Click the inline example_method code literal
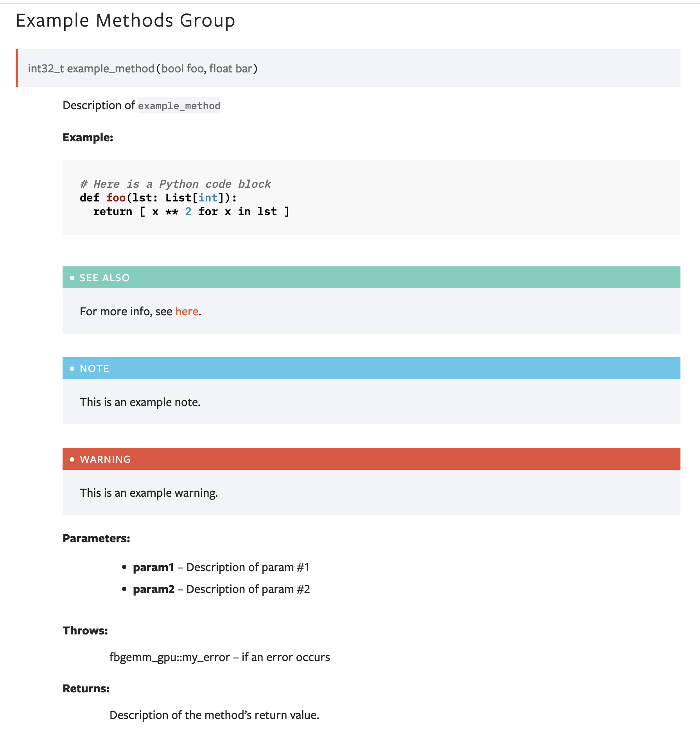The image size is (700, 733). click(179, 106)
